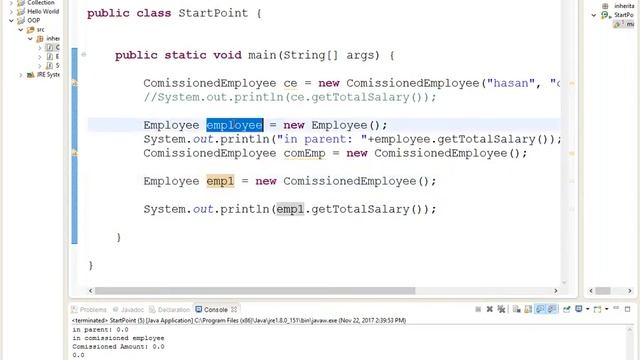Screen dimensions: 640x360
Task: Click the "in parent: 0.0" console output line
Action: 100,329
